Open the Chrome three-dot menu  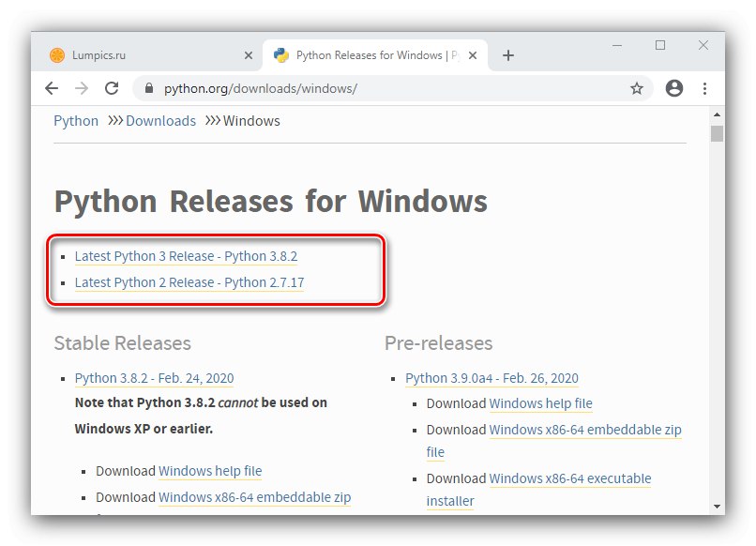(x=705, y=88)
